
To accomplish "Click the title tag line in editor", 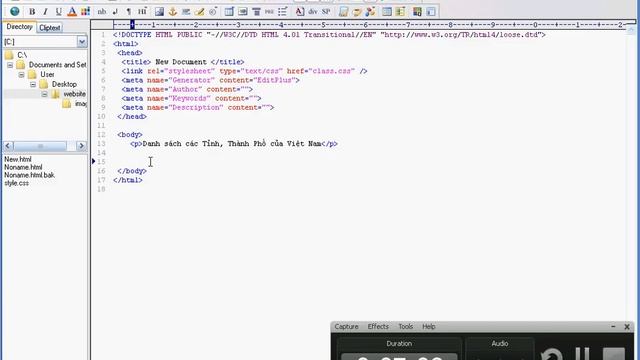I will [x=183, y=62].
